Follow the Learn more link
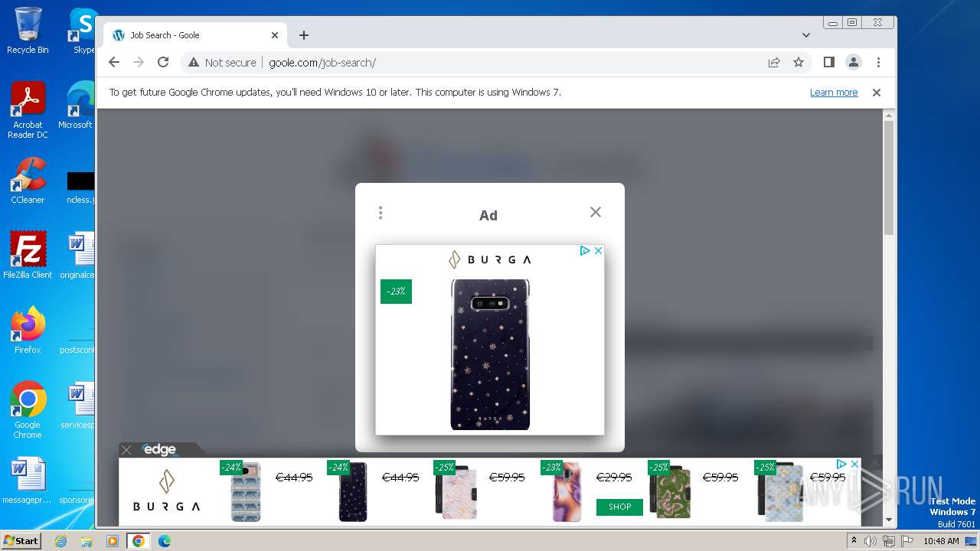 834,92
